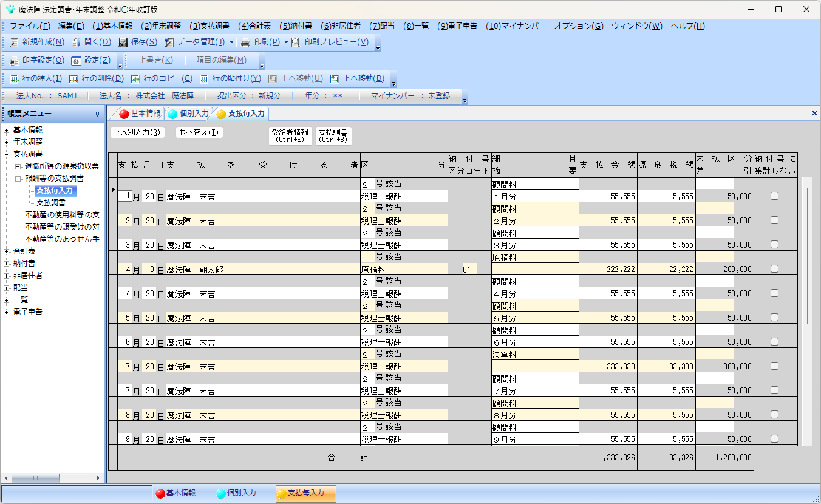Select 不動産の使用料等 item in the sidebar tree
Viewport: 821px width, 504px height.
(x=62, y=215)
